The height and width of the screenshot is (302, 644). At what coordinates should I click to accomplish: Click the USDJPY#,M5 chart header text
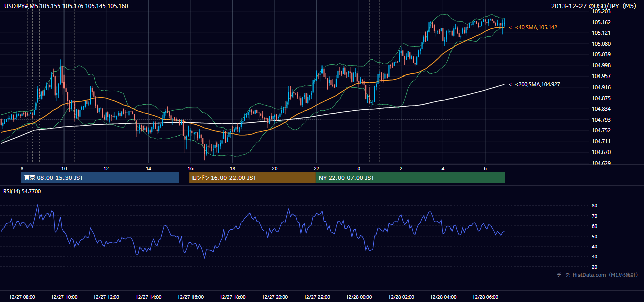(x=66, y=6)
